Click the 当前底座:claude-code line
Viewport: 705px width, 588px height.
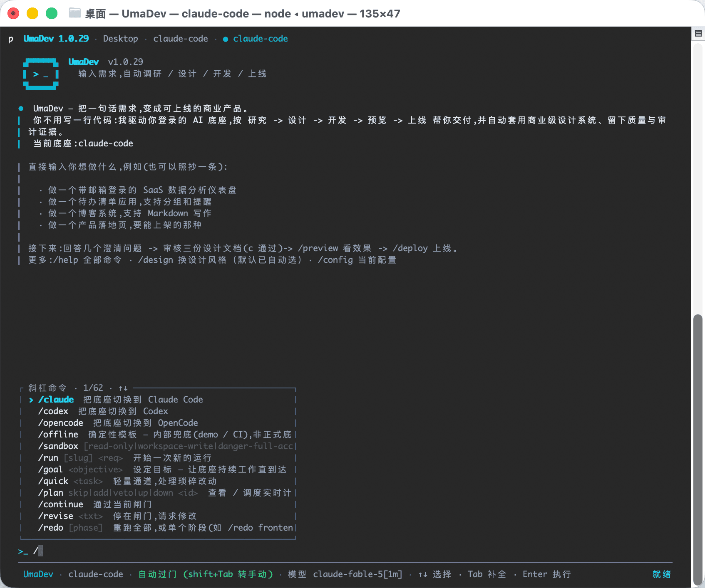point(83,143)
